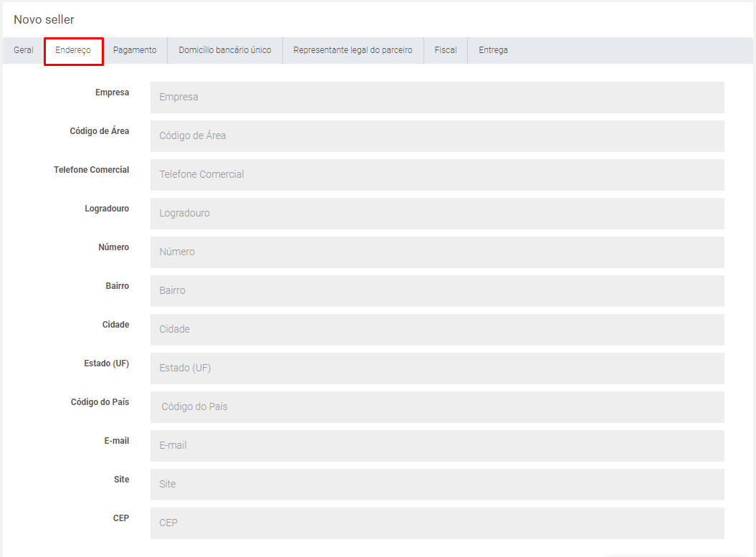
Task: Select the CEP input field
Action: coord(437,523)
